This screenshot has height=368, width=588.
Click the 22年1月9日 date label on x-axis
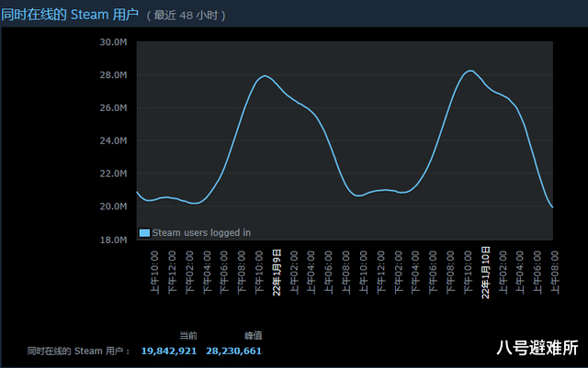(277, 273)
